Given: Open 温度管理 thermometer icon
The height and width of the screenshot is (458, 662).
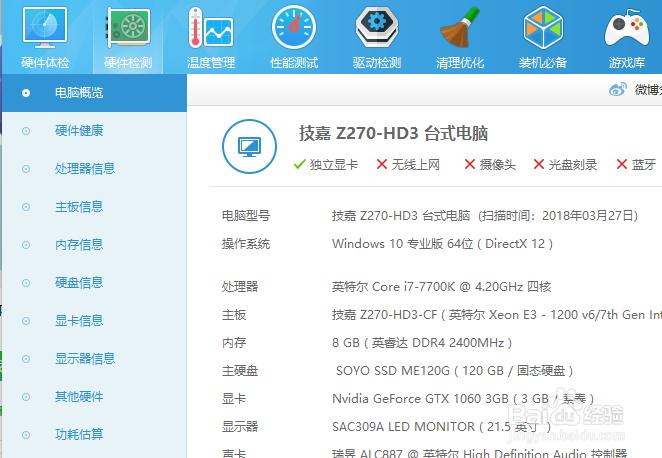Looking at the screenshot, I should coord(211,28).
